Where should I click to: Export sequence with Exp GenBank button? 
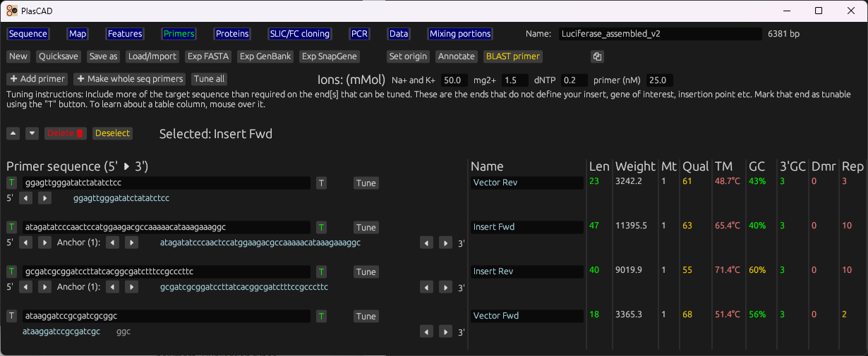(x=265, y=56)
